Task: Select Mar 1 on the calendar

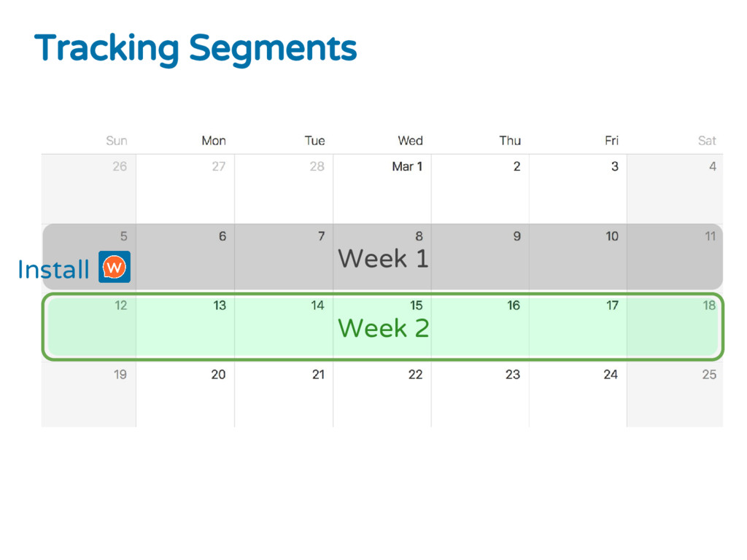Action: [x=407, y=166]
